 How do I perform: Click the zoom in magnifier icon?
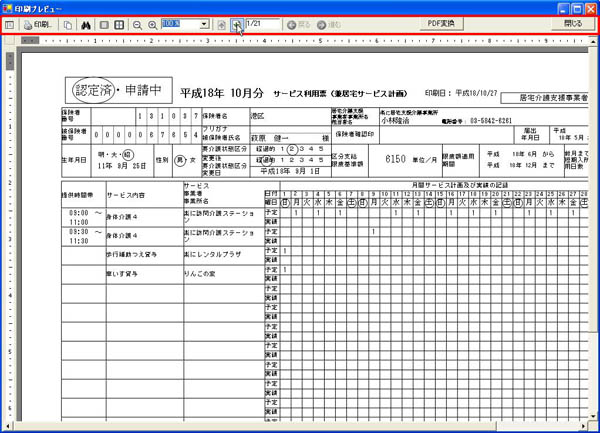pos(153,26)
